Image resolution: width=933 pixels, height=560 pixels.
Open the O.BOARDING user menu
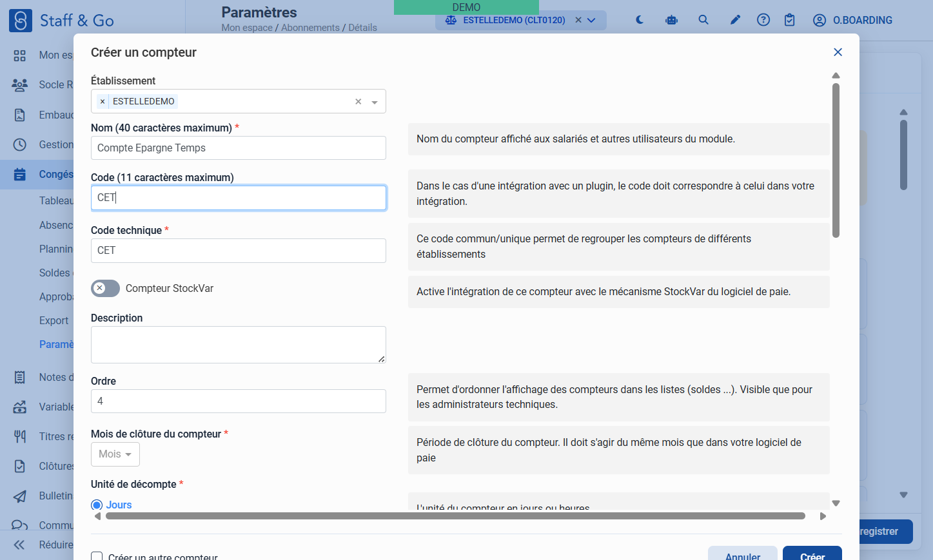(x=852, y=20)
